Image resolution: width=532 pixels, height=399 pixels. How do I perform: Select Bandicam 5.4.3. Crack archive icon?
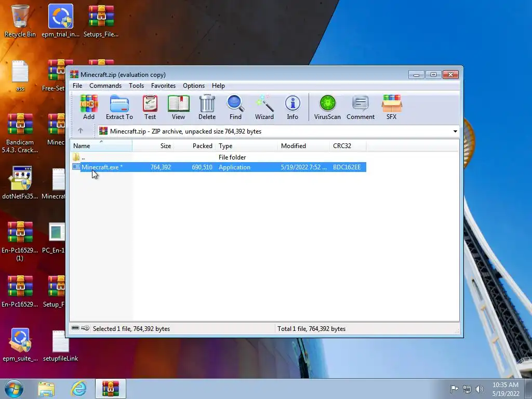coord(20,133)
